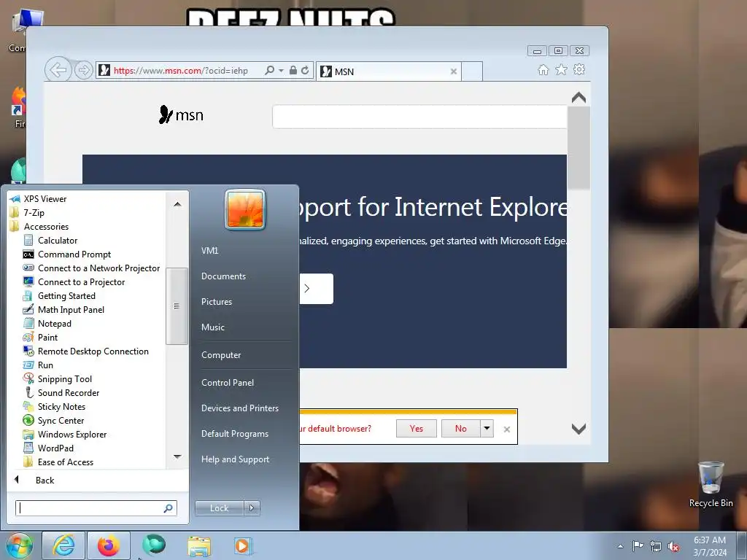The width and height of the screenshot is (747, 560).
Task: Click the MSN web search field
Action: tap(419, 117)
